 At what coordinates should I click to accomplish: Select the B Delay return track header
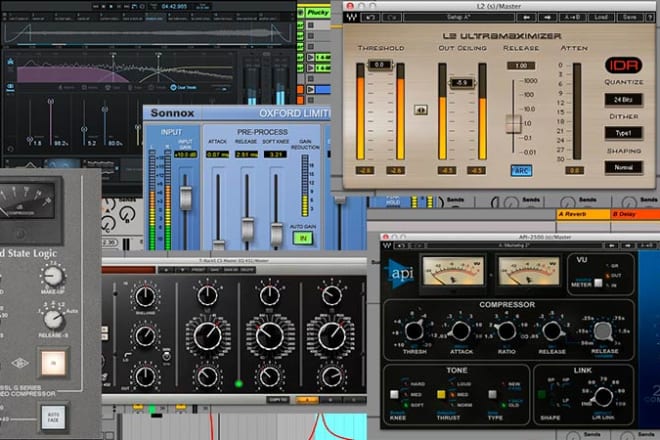tap(635, 214)
